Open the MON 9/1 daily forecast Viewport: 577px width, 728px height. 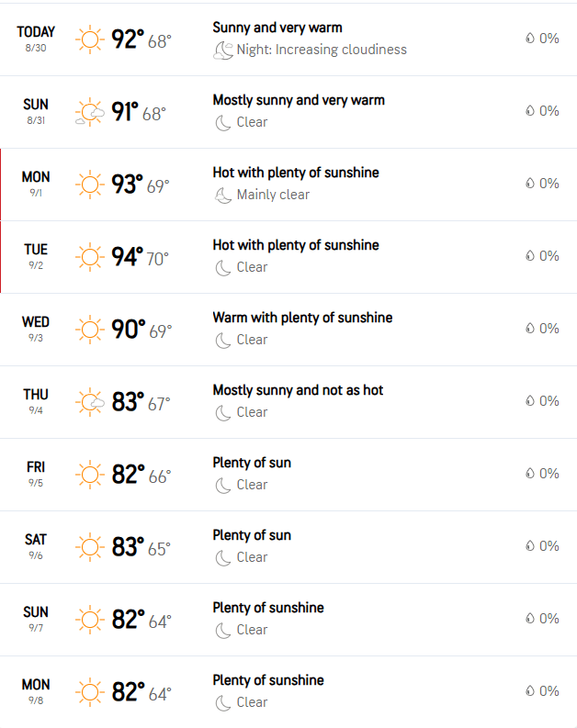(36, 183)
